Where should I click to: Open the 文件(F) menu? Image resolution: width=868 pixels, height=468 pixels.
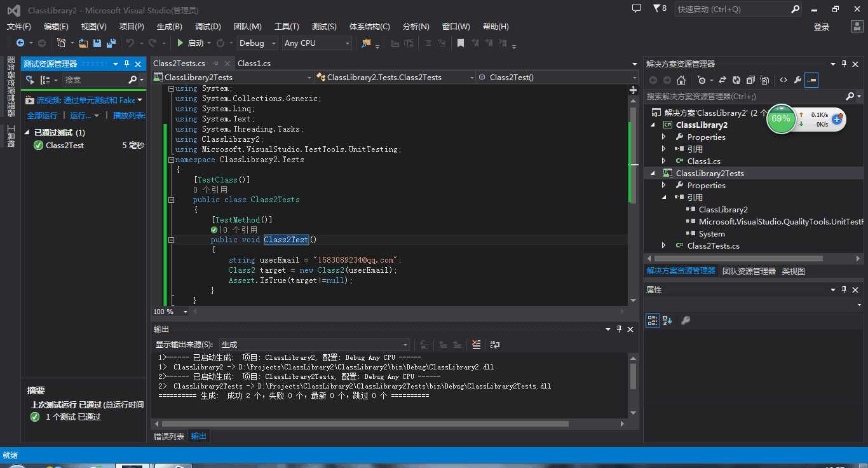[x=19, y=27]
